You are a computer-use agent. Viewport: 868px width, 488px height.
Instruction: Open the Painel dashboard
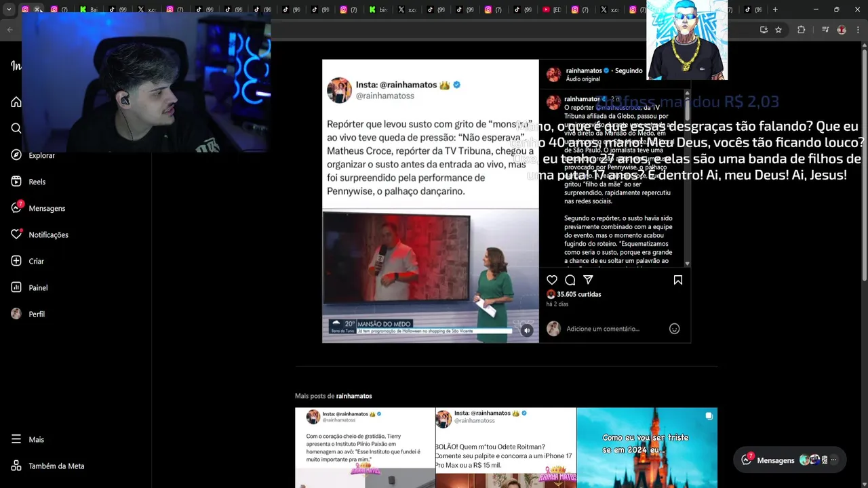[29, 287]
